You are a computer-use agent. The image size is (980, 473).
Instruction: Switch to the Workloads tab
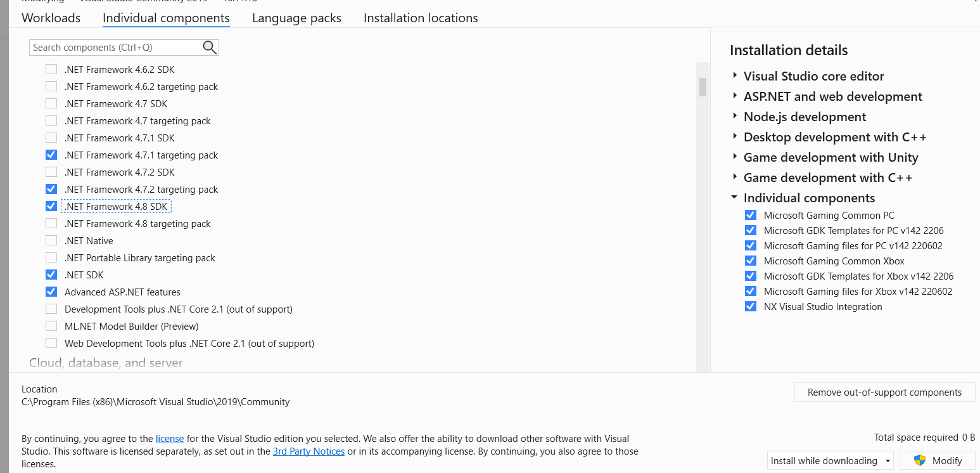click(x=51, y=18)
